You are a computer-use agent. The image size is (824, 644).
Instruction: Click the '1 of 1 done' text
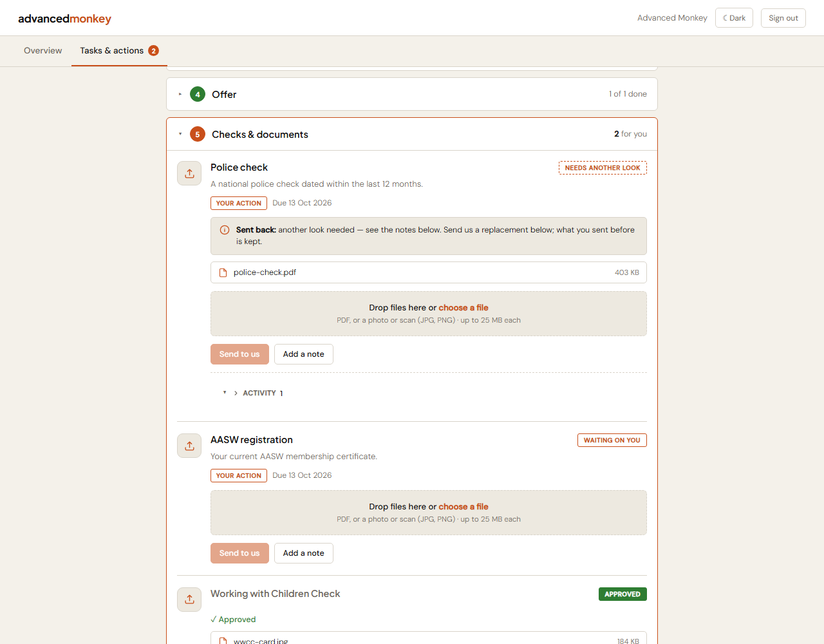(628, 94)
